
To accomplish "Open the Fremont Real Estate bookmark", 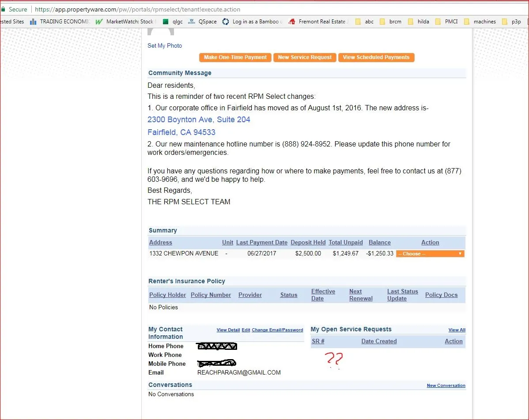I will point(318,22).
